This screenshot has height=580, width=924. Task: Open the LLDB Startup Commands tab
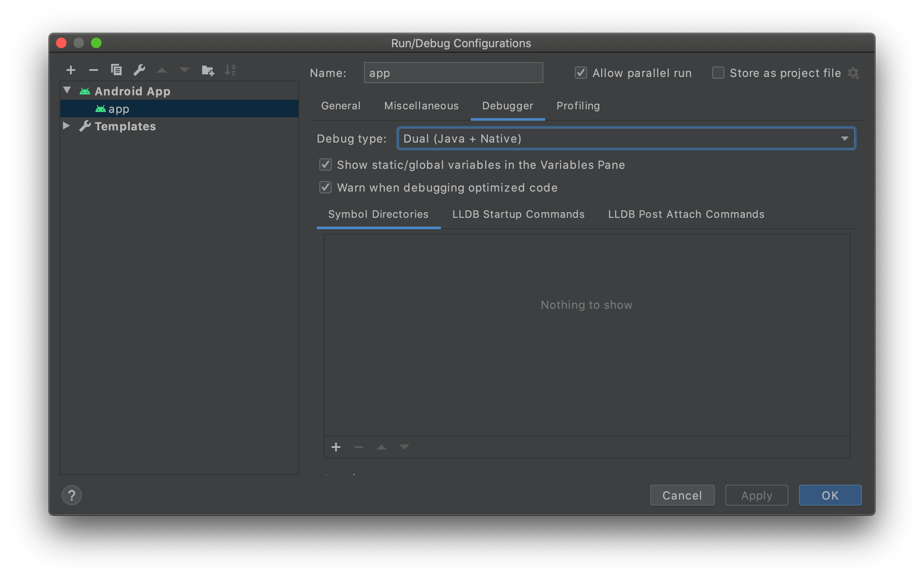pyautogui.click(x=518, y=214)
